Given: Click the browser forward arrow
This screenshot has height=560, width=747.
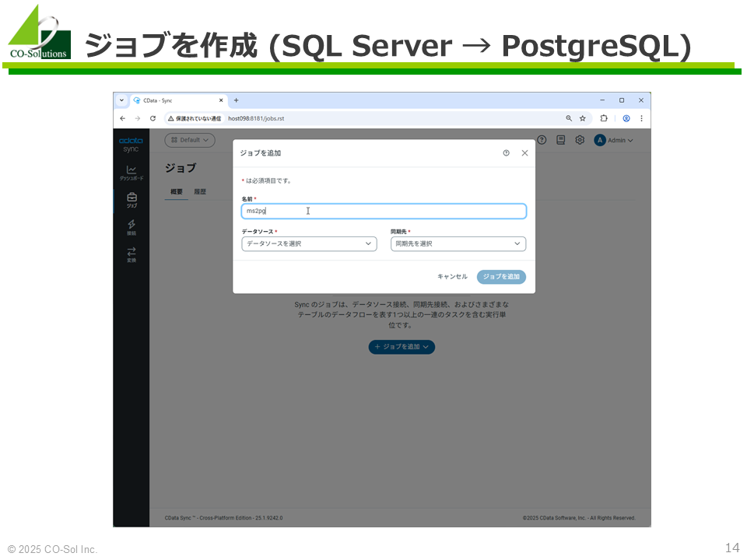Looking at the screenshot, I should (138, 118).
